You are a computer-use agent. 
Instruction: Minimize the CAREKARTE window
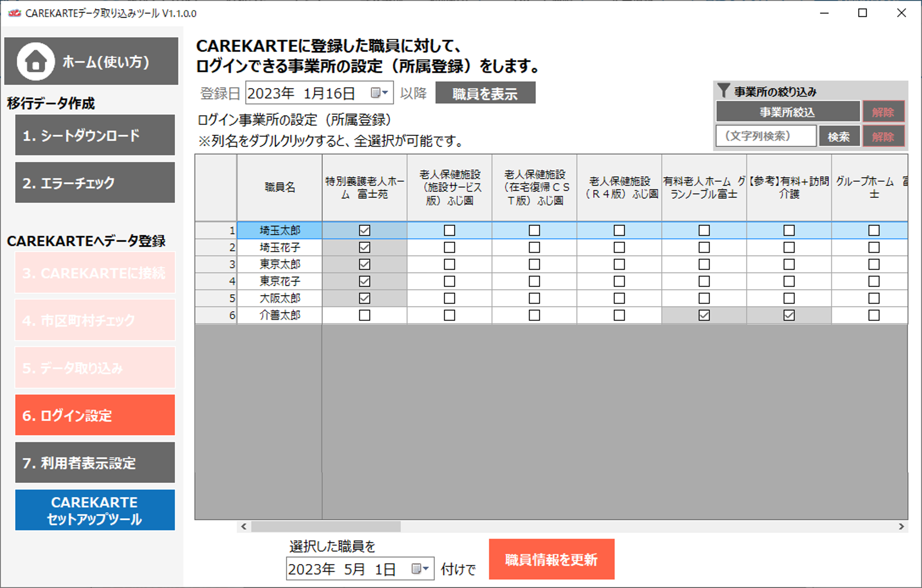[824, 13]
